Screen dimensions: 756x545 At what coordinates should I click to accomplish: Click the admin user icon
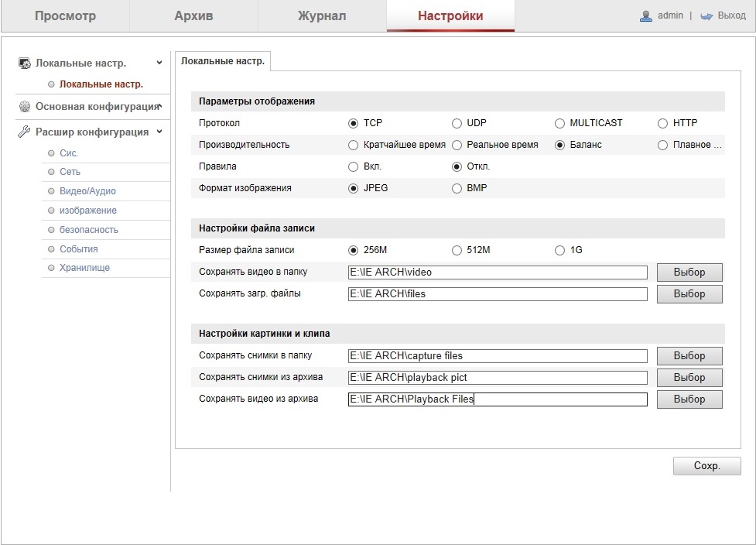[x=645, y=16]
